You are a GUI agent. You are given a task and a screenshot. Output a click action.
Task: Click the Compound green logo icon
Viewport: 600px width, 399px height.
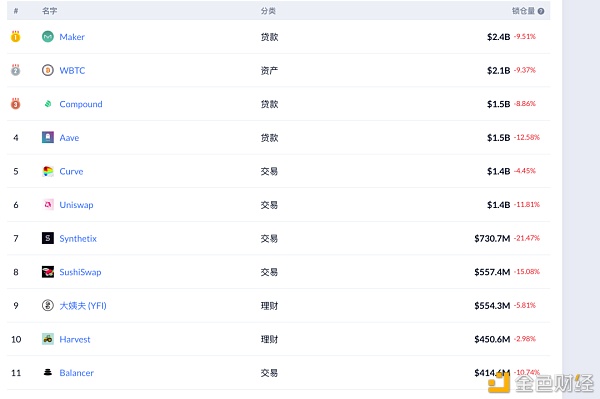tap(48, 104)
